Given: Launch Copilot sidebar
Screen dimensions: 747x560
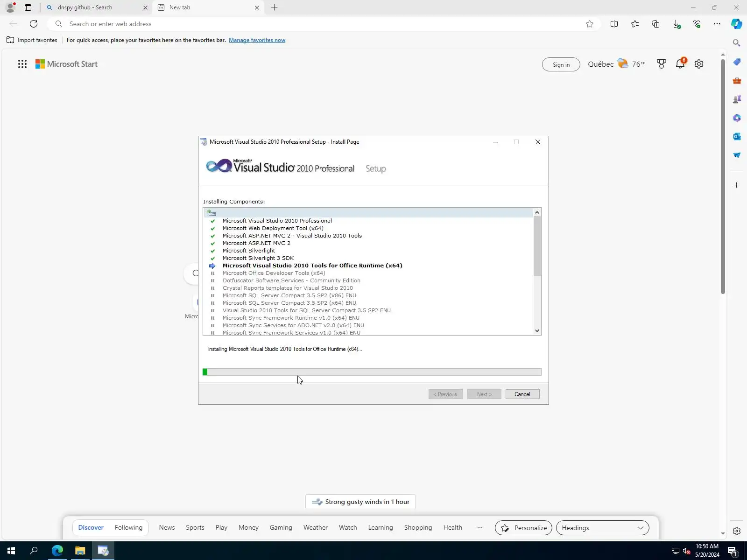Looking at the screenshot, I should 737,24.
